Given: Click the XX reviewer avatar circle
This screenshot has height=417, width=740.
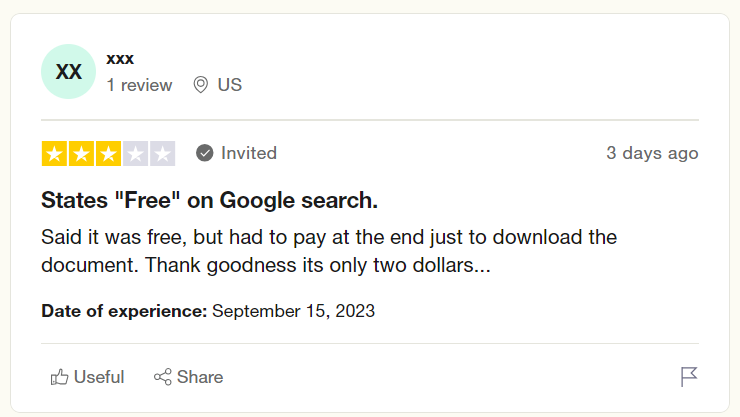Looking at the screenshot, I should [x=68, y=72].
